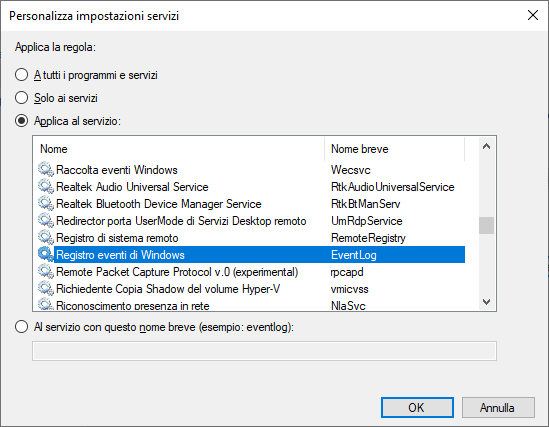Select 'Realtek Audio Universal Service' in the list
Screen dimensions: 549x427
coord(251,187)
